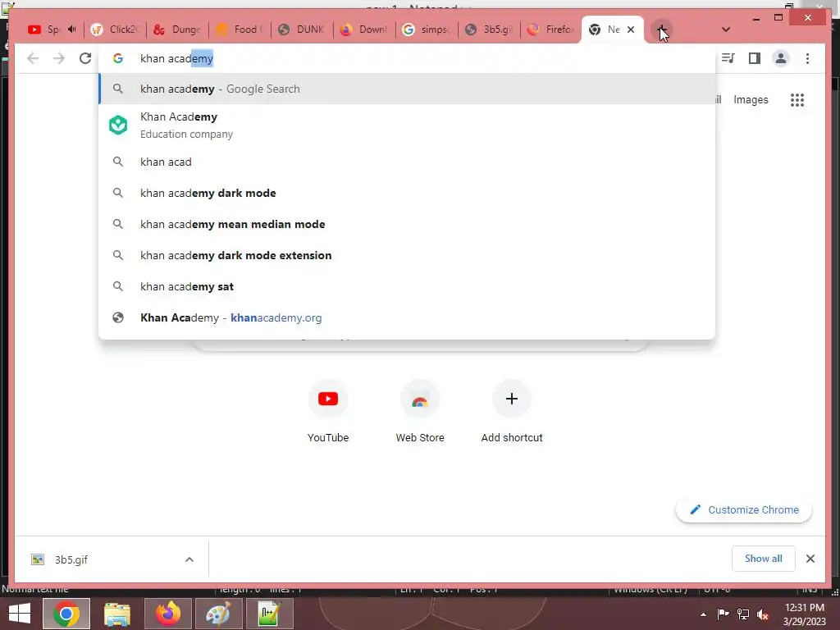The height and width of the screenshot is (630, 840).
Task: Select 'khan academy - Google Search' suggestion
Action: [407, 89]
